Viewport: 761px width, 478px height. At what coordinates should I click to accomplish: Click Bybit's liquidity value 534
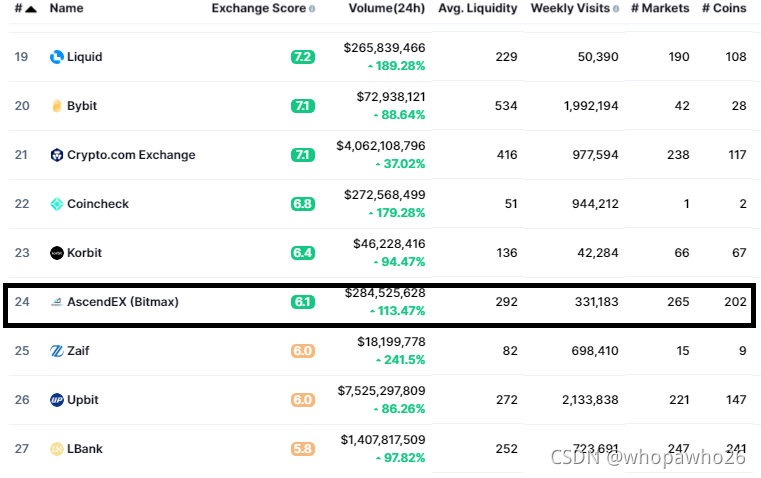[x=506, y=106]
